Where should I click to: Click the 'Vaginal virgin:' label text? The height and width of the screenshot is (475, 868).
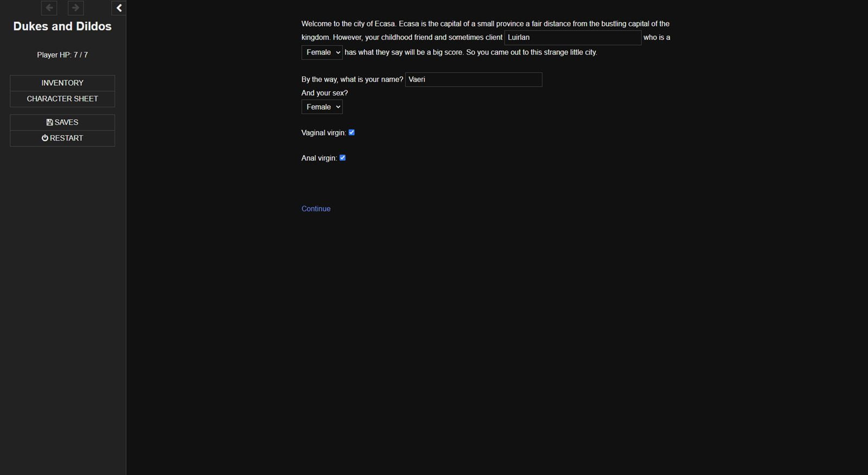[x=323, y=133]
